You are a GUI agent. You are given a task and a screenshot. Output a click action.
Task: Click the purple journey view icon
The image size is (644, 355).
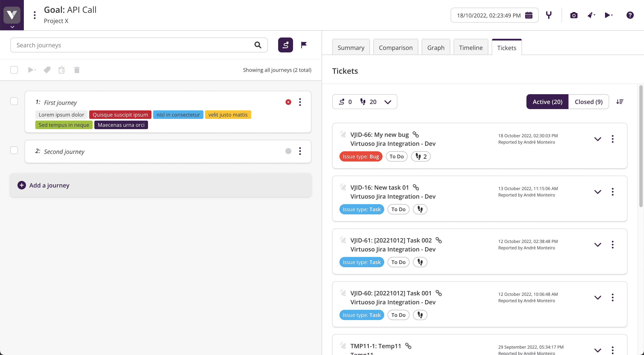coord(285,45)
